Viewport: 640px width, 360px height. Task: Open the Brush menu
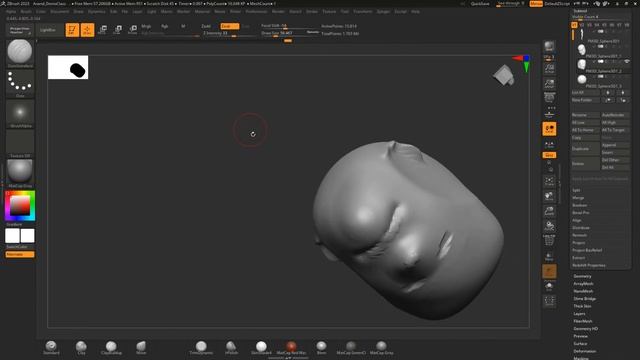26,11
